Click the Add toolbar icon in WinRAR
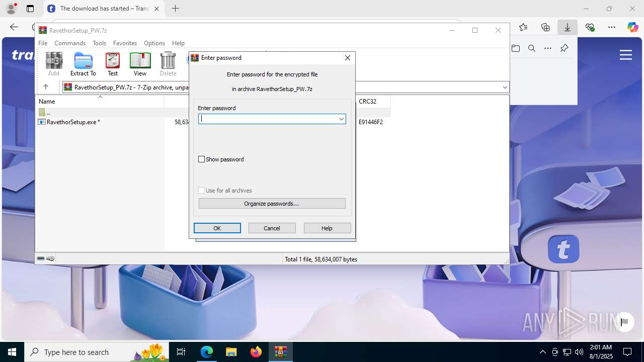The image size is (644, 362). 54,64
